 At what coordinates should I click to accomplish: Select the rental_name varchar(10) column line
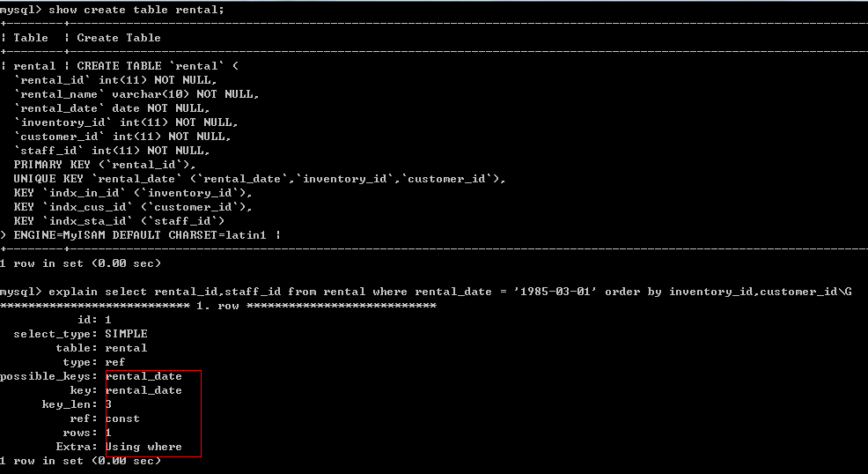point(136,94)
